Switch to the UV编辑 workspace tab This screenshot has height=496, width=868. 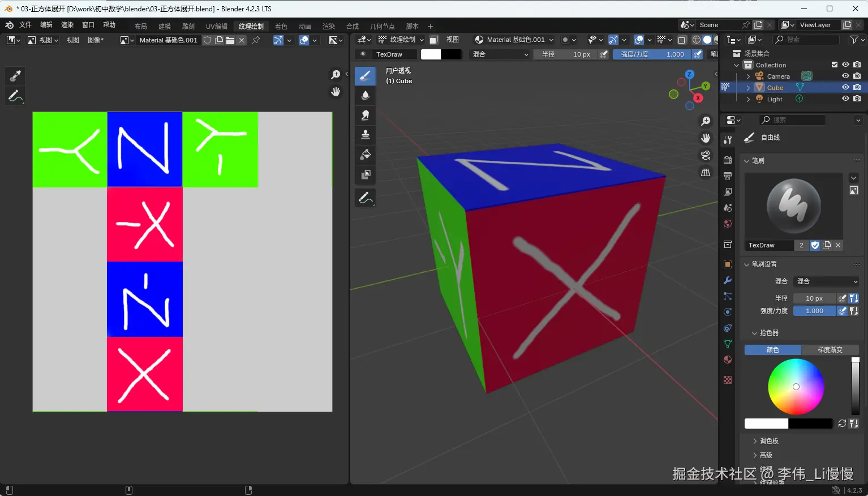[217, 27]
